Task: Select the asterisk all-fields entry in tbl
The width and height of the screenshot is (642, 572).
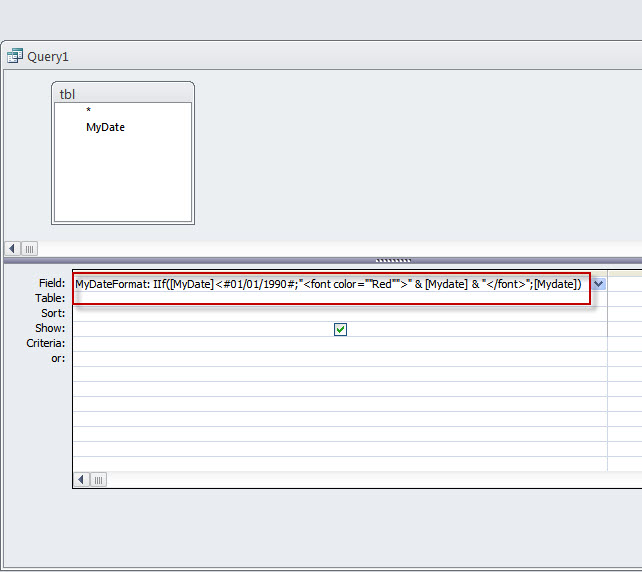Action: pyautogui.click(x=88, y=110)
